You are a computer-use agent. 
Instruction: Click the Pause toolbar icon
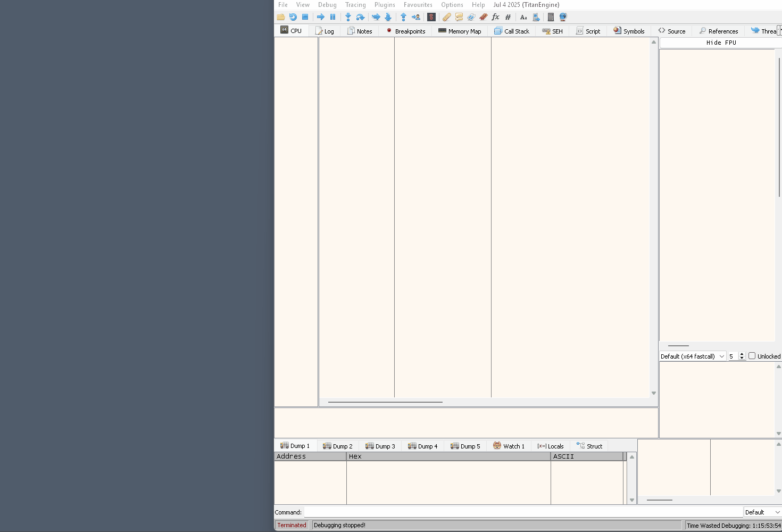333,17
